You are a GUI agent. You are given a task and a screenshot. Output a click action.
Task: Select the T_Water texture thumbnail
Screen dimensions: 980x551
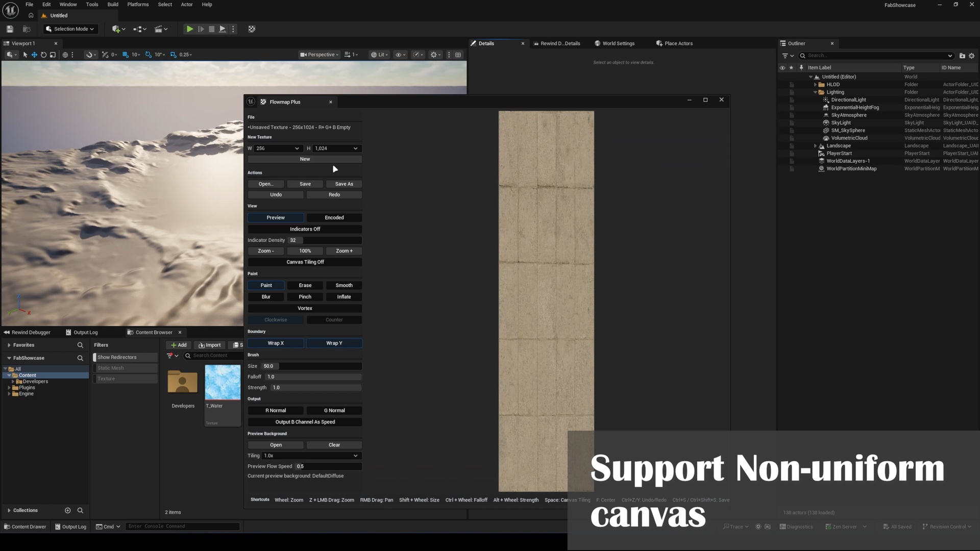[x=223, y=383]
